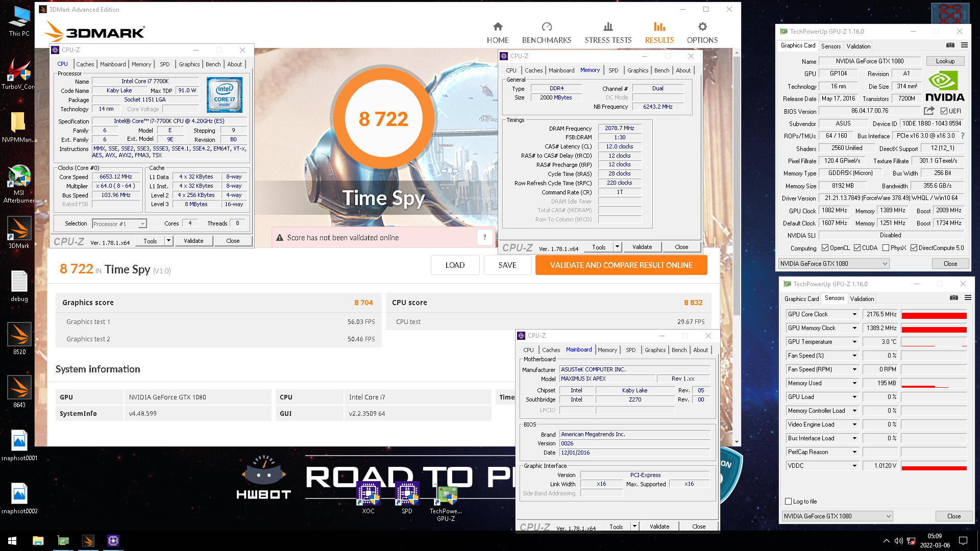Image resolution: width=980 pixels, height=551 pixels.
Task: Open Bench tab in CPU-Z Mainboard window
Action: click(x=679, y=350)
